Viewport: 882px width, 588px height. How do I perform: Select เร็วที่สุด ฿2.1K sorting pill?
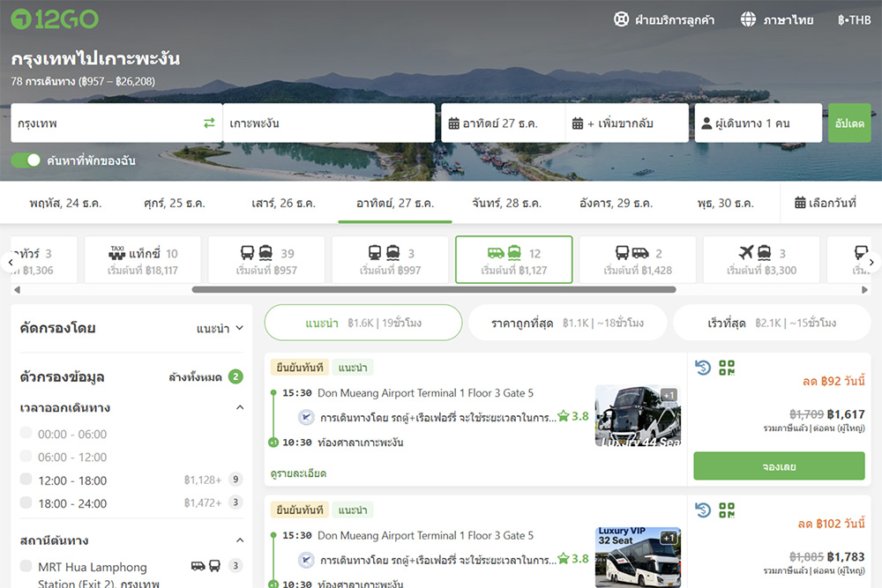(772, 323)
